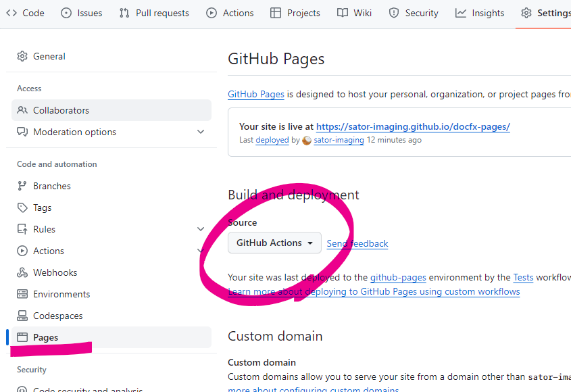Open the GitHub Actions source dropdown
Image resolution: width=571 pixels, height=392 pixels.
point(274,243)
